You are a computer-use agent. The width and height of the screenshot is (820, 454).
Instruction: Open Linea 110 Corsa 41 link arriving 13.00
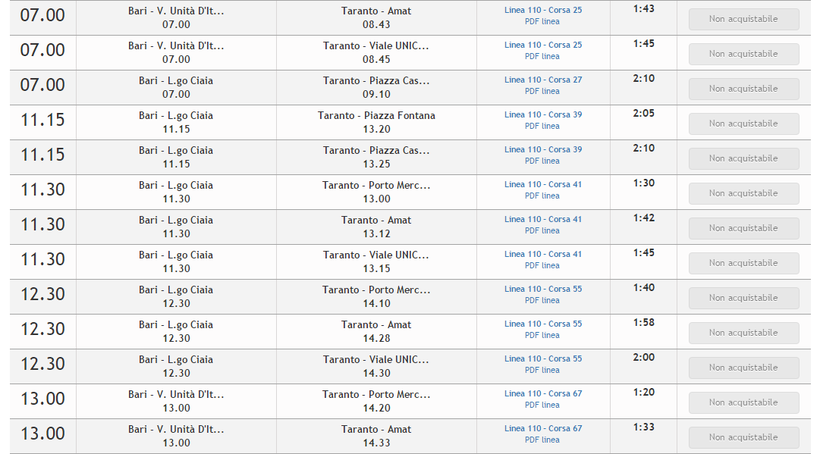coord(543,185)
